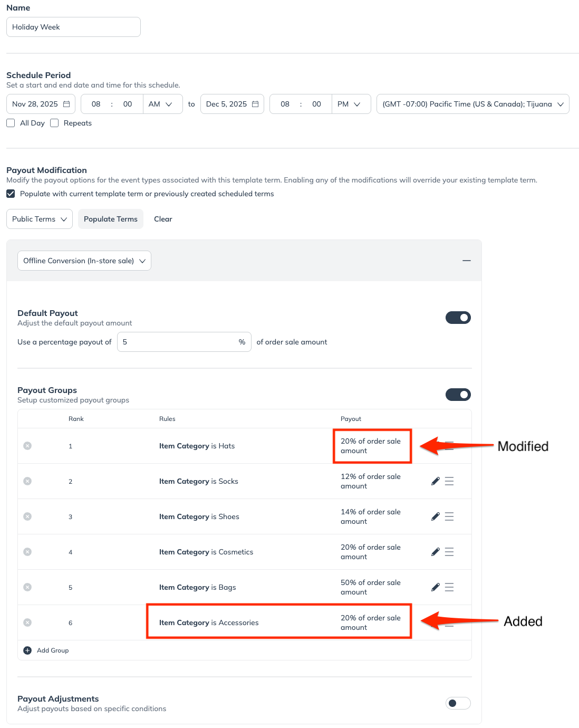
Task: Click the Holiday Week name field
Action: point(73,27)
